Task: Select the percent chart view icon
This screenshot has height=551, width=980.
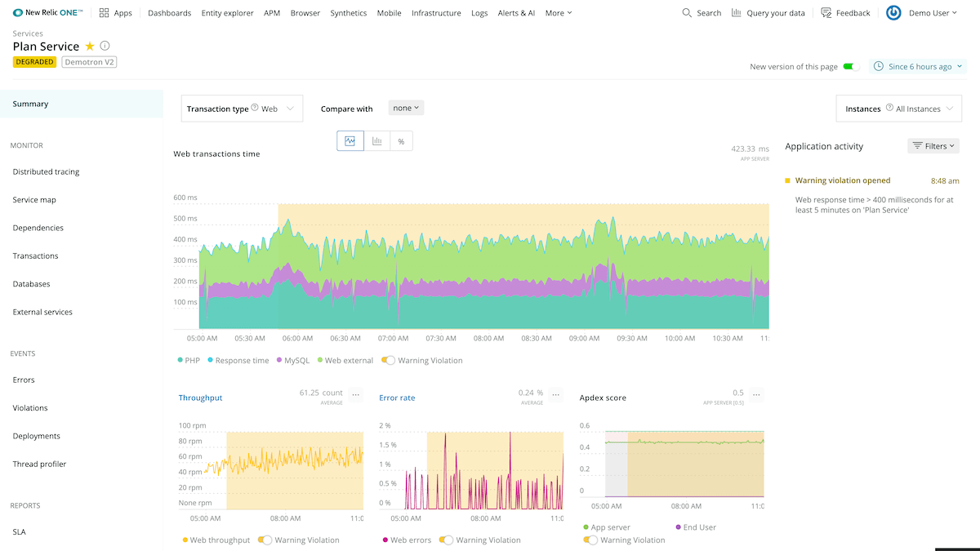Action: coord(401,141)
